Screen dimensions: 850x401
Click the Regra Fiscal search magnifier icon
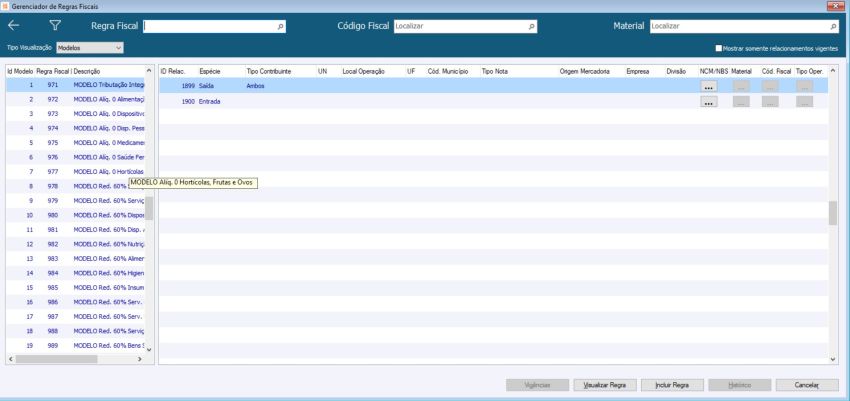coord(280,27)
